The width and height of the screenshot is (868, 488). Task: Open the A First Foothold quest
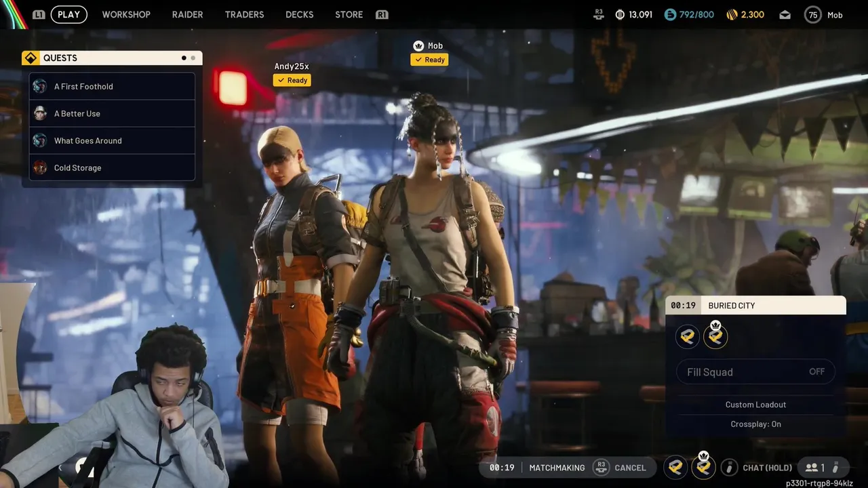tap(112, 86)
